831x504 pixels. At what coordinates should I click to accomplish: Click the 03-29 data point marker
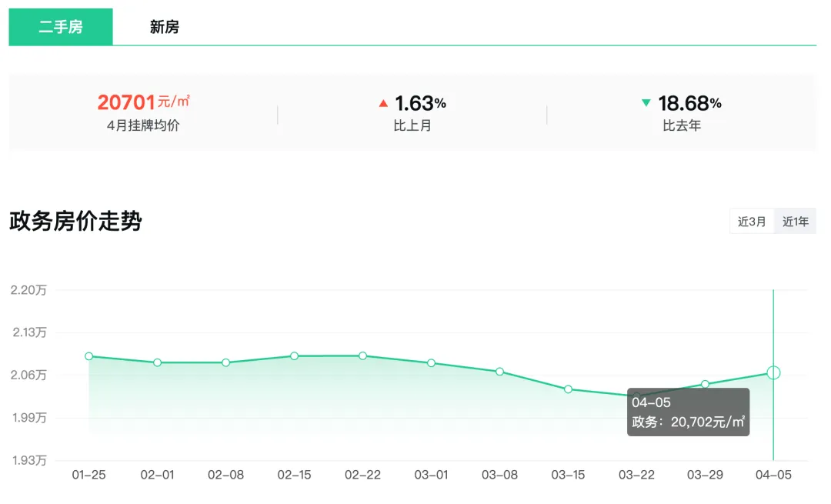pyautogui.click(x=706, y=384)
